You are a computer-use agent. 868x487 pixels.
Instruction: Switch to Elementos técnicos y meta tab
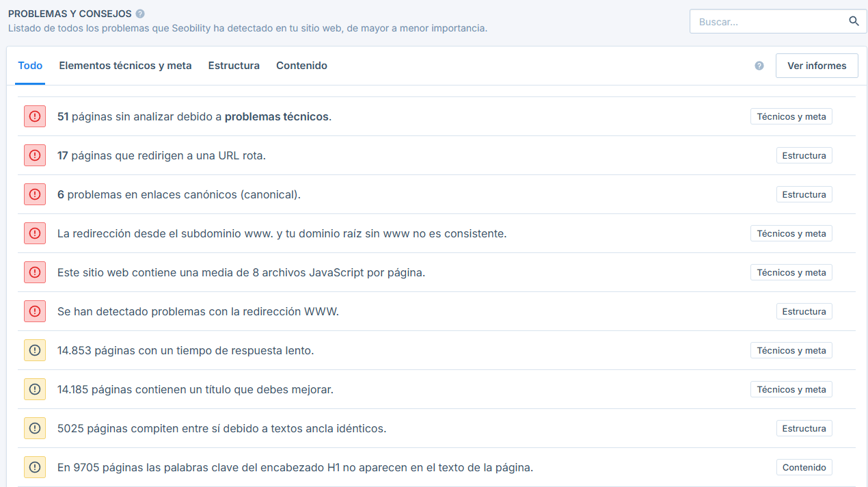(x=125, y=66)
